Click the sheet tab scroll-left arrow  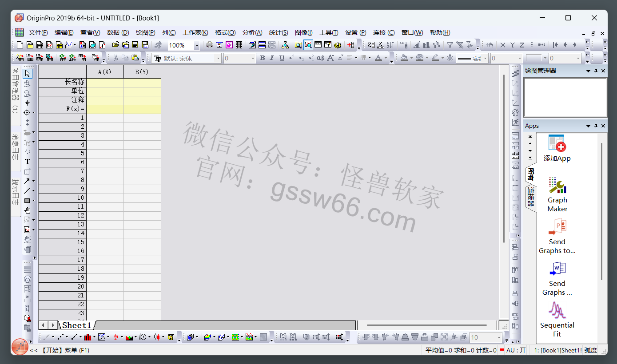[x=44, y=325]
